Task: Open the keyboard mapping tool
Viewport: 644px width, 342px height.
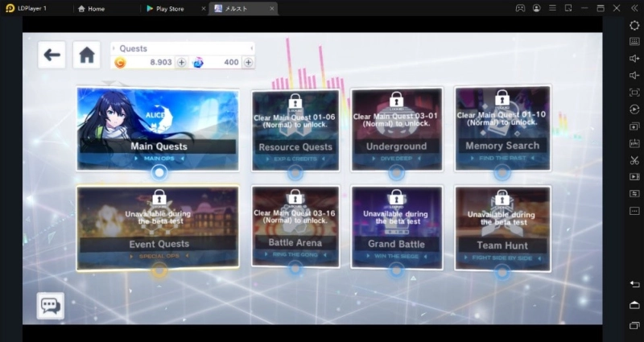Action: [634, 42]
